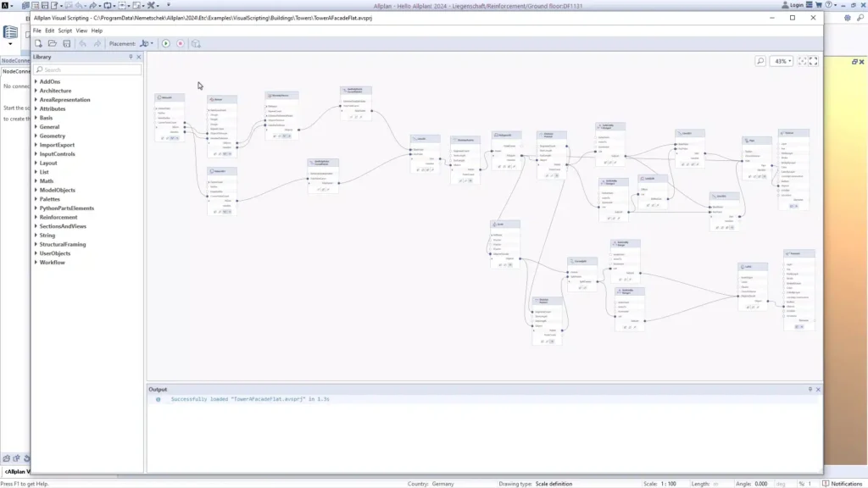
Task: Open the 43% zoom level dropdown
Action: point(782,61)
